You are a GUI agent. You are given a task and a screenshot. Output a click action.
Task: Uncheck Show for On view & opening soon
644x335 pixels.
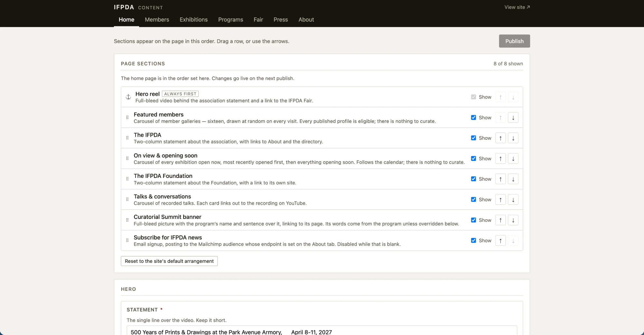pyautogui.click(x=473, y=159)
